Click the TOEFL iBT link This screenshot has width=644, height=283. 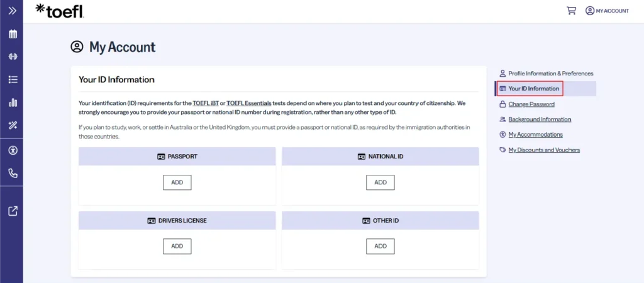(x=204, y=103)
